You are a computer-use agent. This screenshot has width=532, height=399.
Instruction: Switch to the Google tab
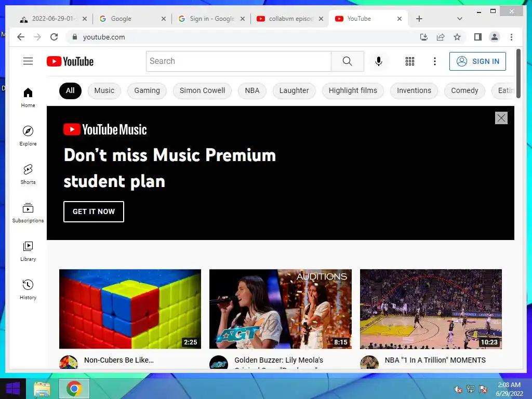132,19
